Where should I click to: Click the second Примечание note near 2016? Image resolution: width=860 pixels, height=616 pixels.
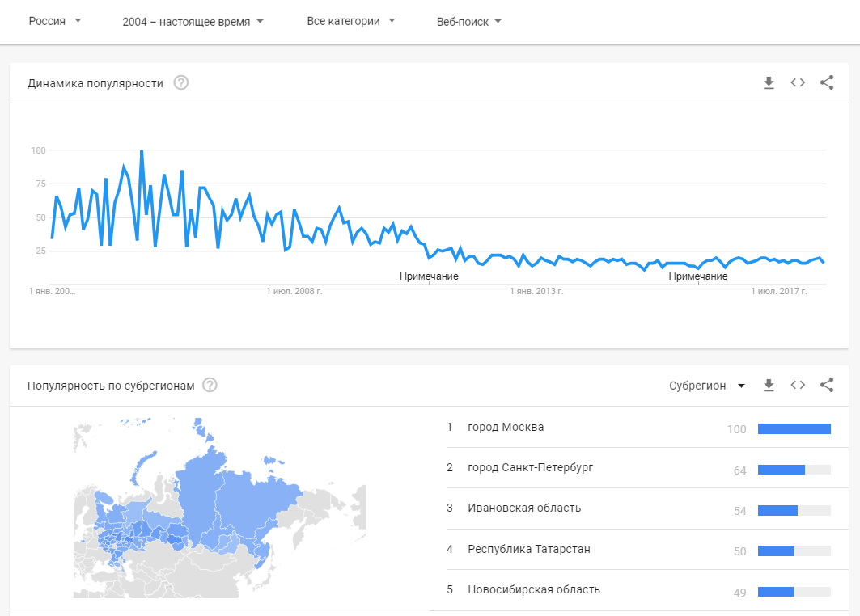pos(697,276)
